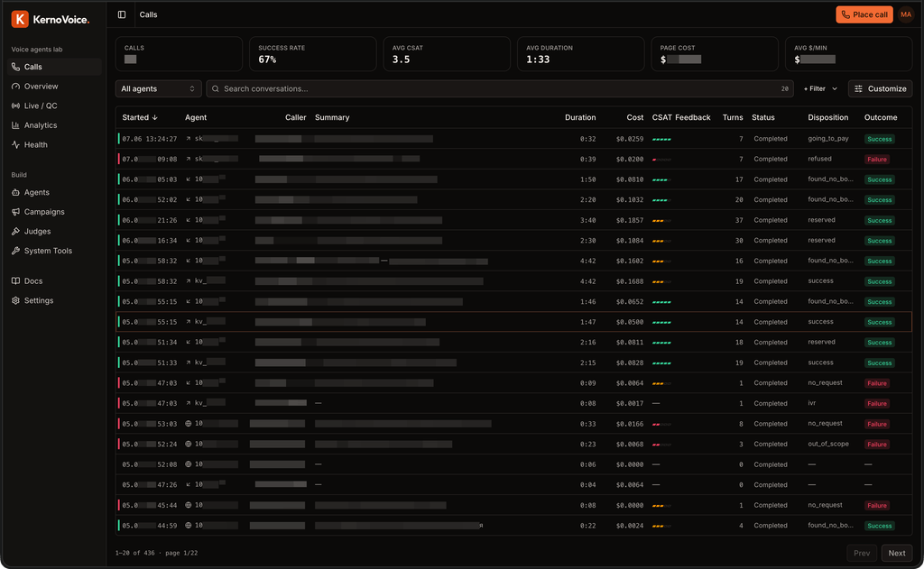Click the ivr disposition cell
Screen dimensions: 924x569
[811, 403]
